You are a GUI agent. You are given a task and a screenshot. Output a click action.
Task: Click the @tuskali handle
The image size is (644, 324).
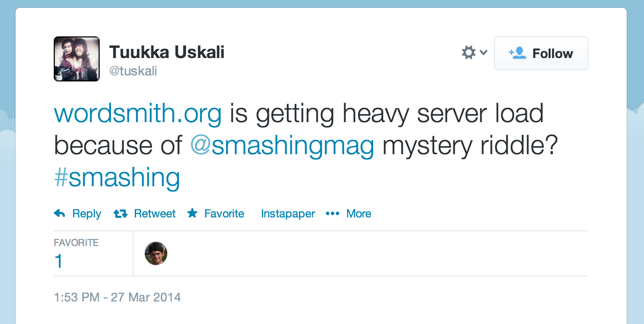tap(133, 71)
